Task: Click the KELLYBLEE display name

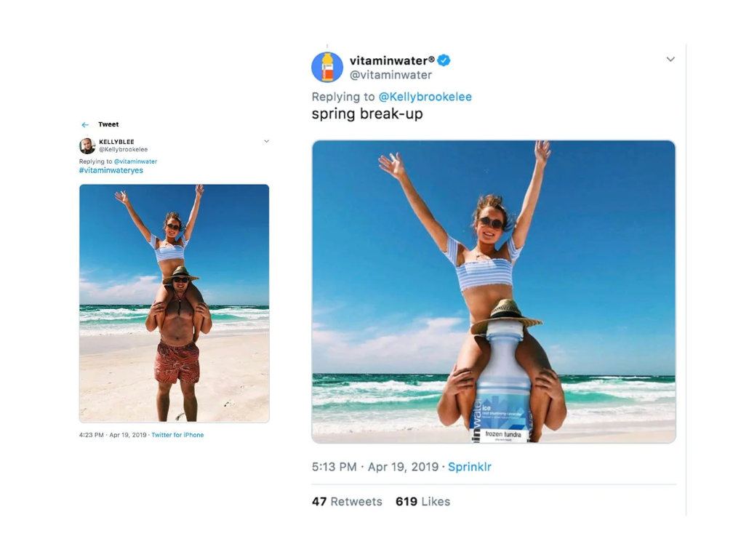Action: (116, 142)
